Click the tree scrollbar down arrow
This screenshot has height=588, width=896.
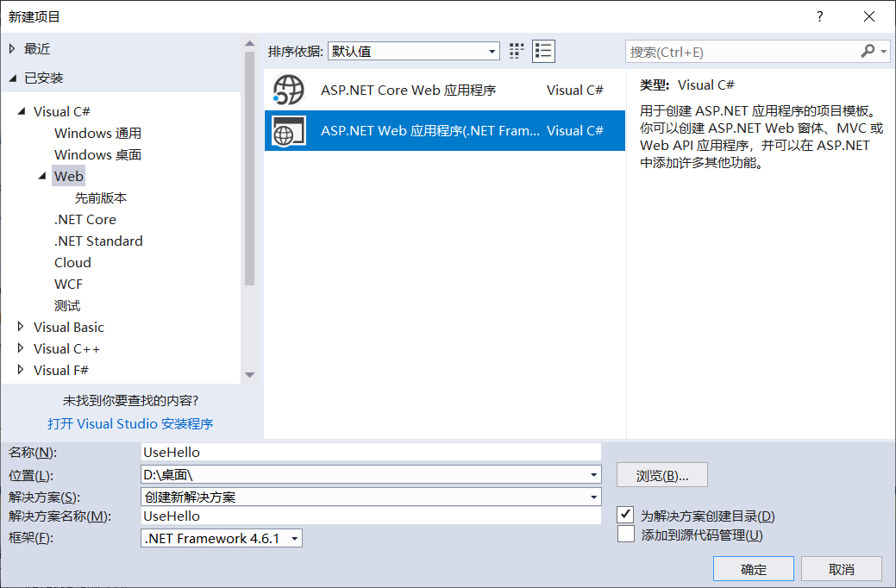click(250, 375)
